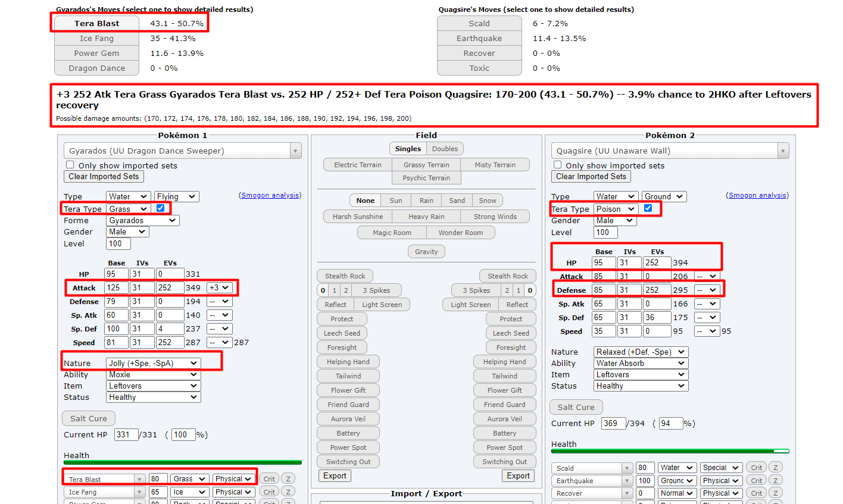Screen dimensions: 843x504
Task: Set weather to Snow
Action: (488, 201)
